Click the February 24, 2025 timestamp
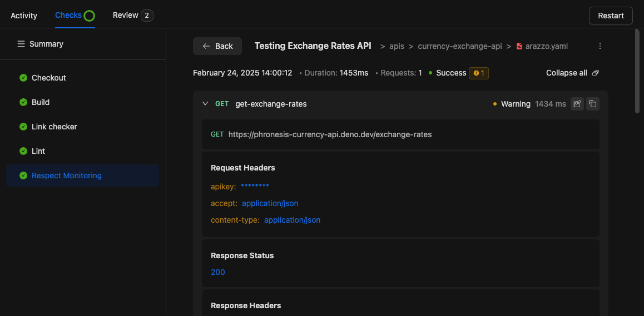This screenshot has width=644, height=316. (x=242, y=73)
